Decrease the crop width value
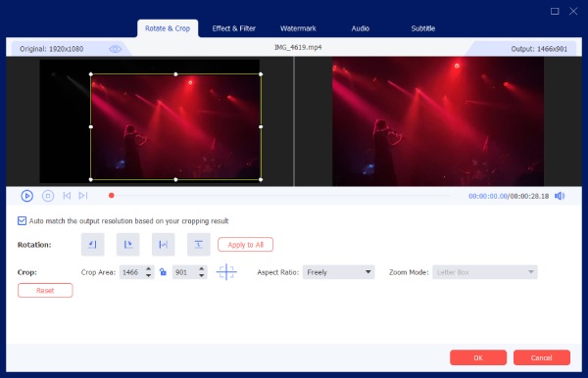The width and height of the screenshot is (588, 378). (x=149, y=275)
